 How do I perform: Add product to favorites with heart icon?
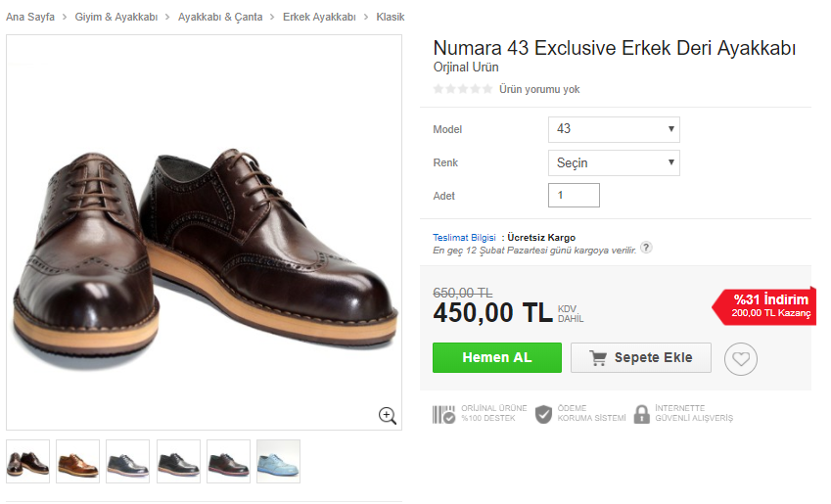[x=741, y=359]
